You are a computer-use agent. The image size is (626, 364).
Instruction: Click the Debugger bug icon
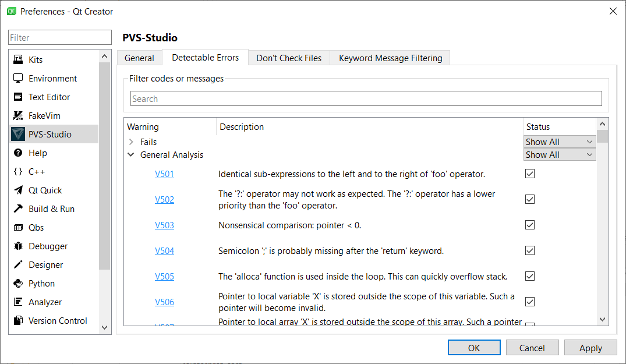click(x=18, y=246)
